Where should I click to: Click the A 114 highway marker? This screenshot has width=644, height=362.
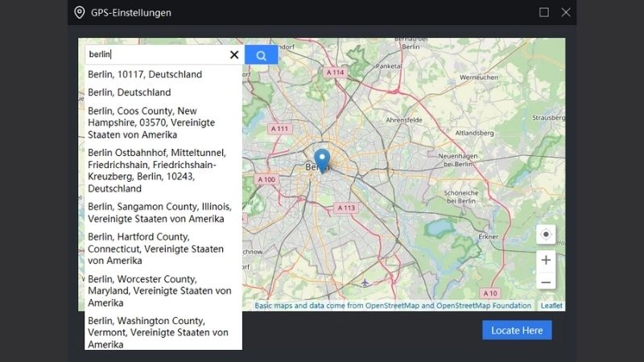(335, 72)
